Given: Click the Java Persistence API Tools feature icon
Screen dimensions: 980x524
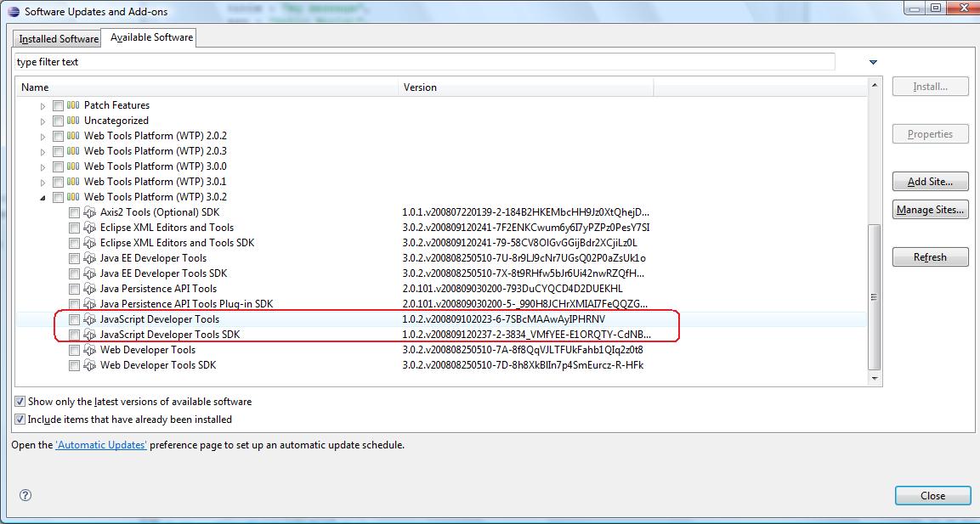Looking at the screenshot, I should pos(90,289).
